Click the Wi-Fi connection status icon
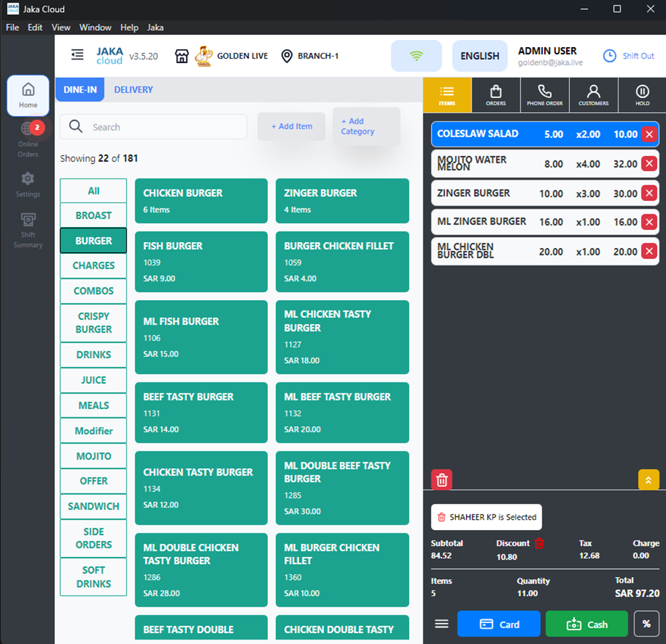The width and height of the screenshot is (666, 644). click(x=416, y=56)
